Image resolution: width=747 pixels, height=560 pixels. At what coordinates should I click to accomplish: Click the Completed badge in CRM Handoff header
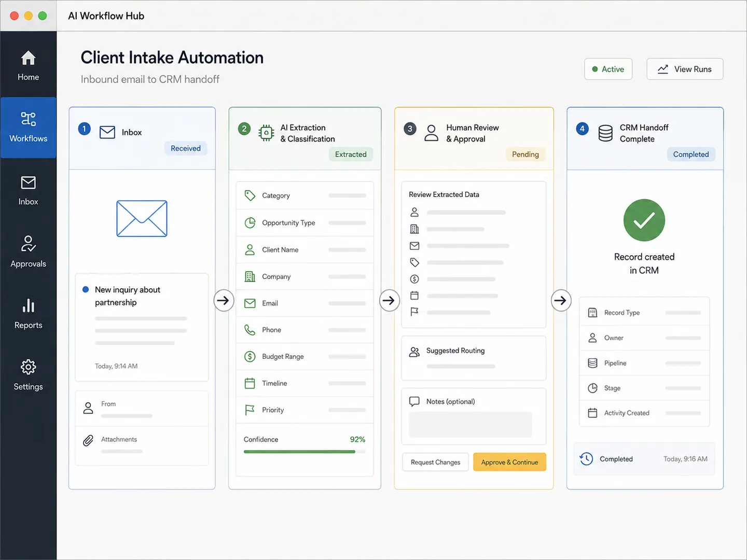click(691, 154)
